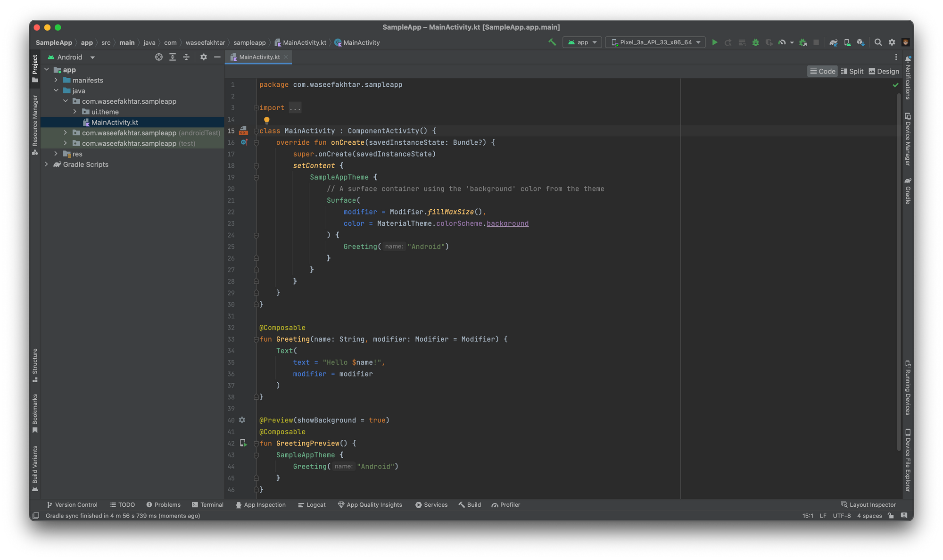The height and width of the screenshot is (560, 943).
Task: Click the yellow lightbulb intention icon
Action: [266, 120]
